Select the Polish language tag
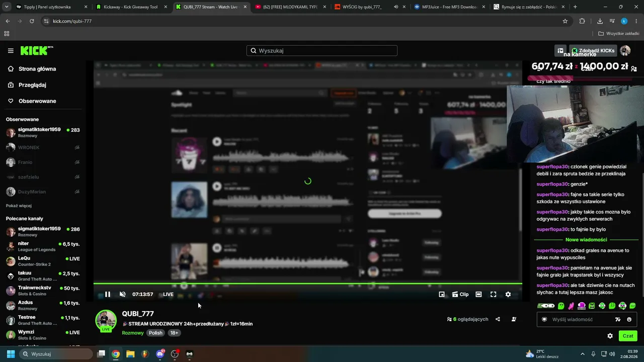 pos(155,333)
